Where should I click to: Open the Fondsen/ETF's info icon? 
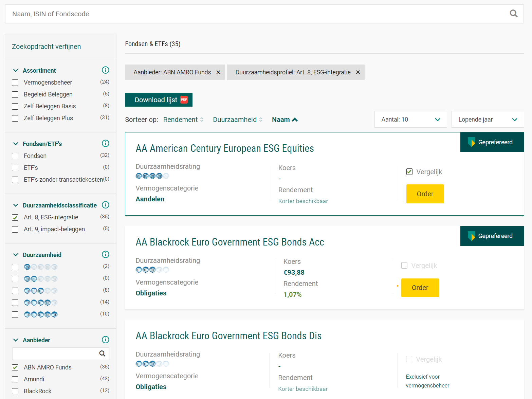tap(106, 143)
